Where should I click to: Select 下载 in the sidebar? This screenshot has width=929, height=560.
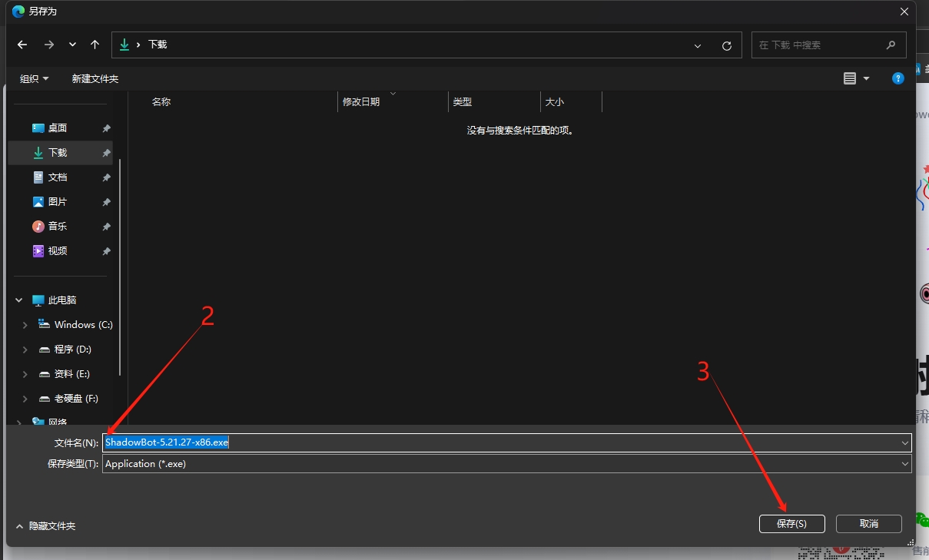60,153
